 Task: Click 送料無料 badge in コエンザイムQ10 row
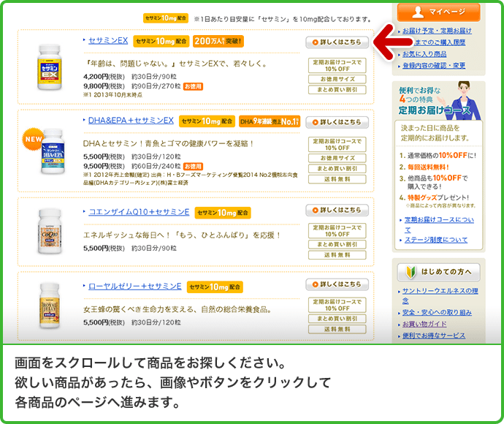coord(337,255)
